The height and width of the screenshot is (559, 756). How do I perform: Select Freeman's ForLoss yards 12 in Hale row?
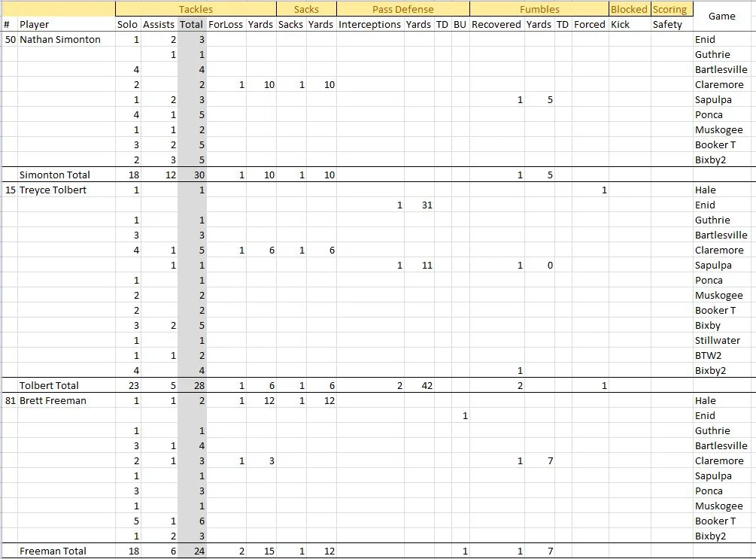point(261,401)
